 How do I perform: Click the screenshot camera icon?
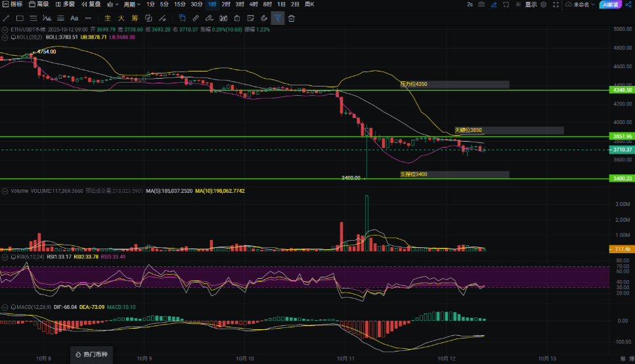coord(482,5)
